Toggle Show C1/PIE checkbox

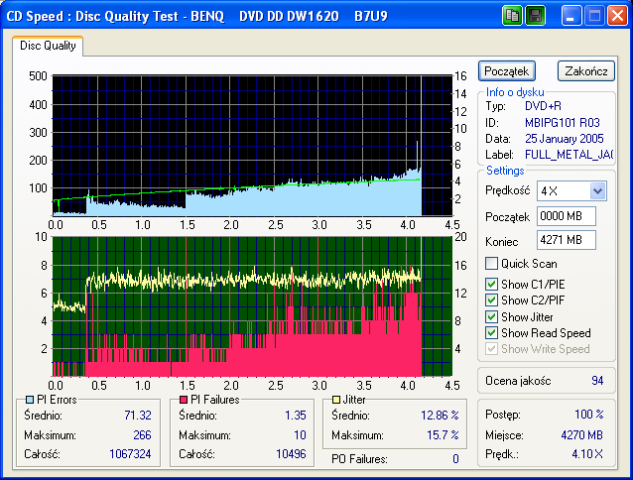click(x=491, y=283)
